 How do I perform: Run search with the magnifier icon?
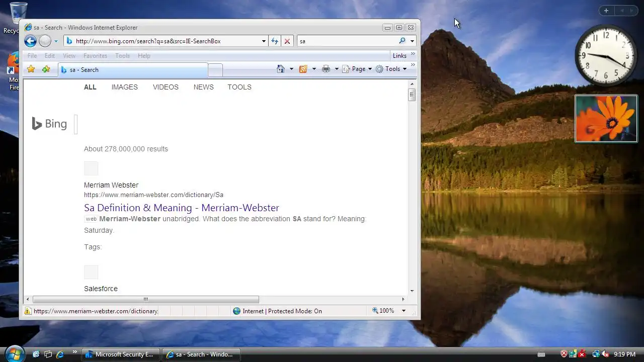pos(402,41)
